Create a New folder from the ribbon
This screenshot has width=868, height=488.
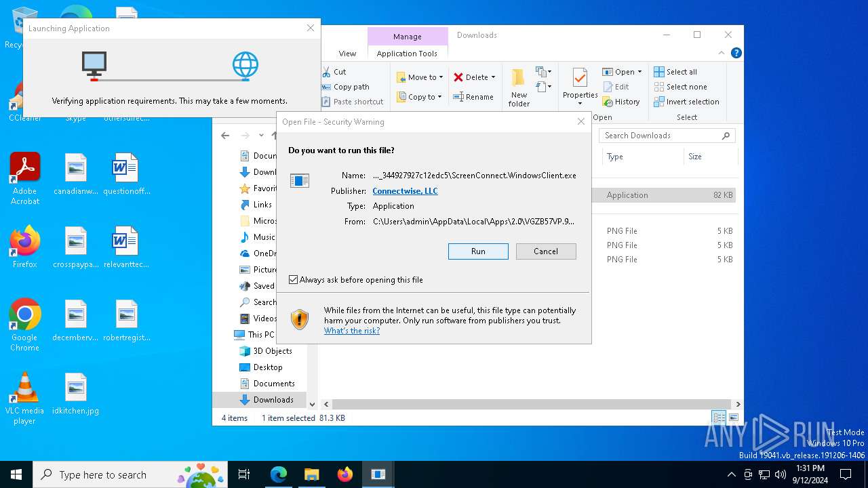click(x=519, y=88)
